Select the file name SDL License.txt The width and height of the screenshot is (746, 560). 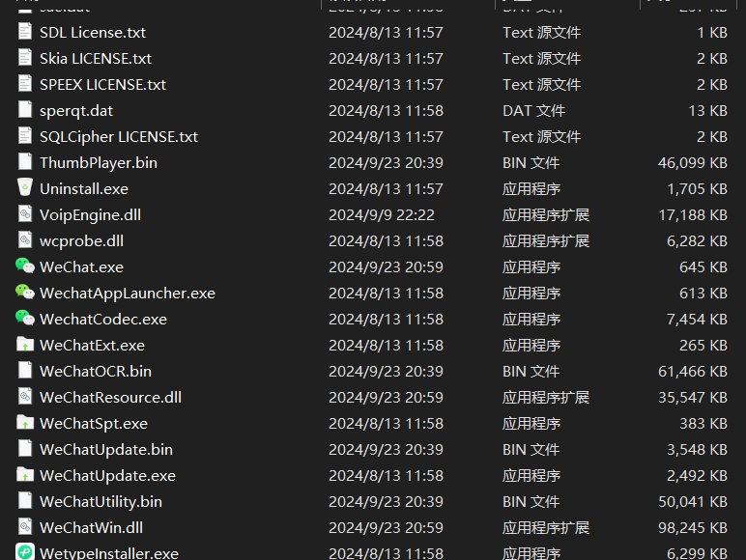pyautogui.click(x=93, y=32)
